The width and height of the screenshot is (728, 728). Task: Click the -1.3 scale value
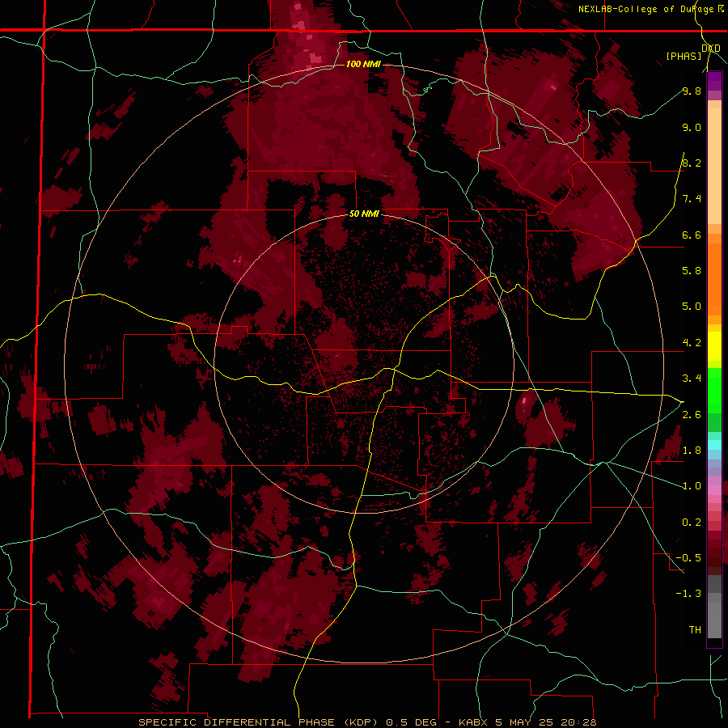click(688, 594)
